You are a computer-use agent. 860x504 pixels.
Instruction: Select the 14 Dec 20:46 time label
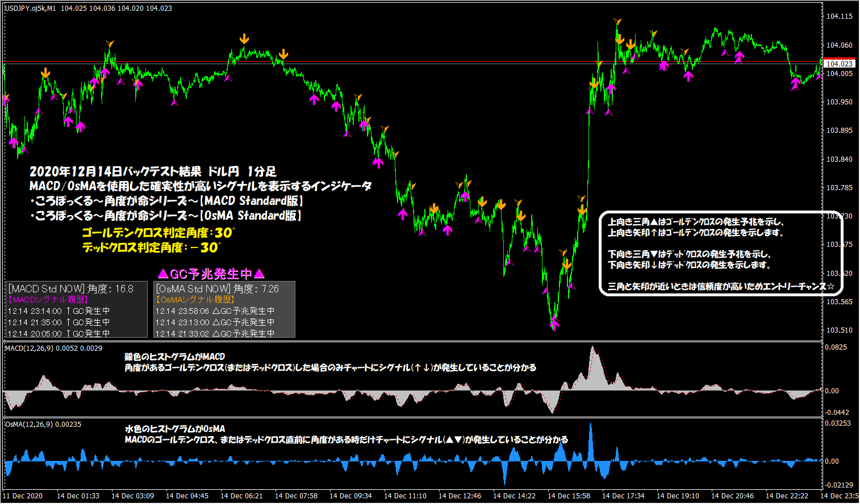click(x=732, y=496)
